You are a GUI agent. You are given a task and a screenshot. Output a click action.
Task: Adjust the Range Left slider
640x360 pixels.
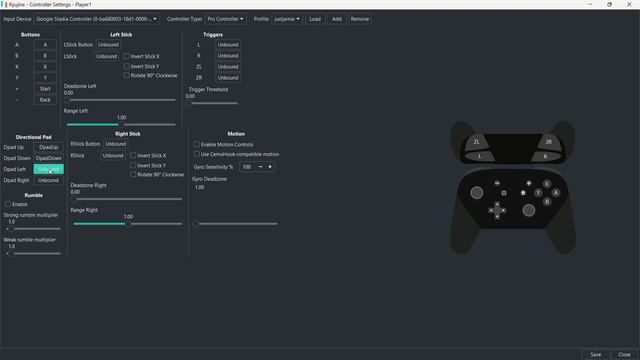[121, 124]
